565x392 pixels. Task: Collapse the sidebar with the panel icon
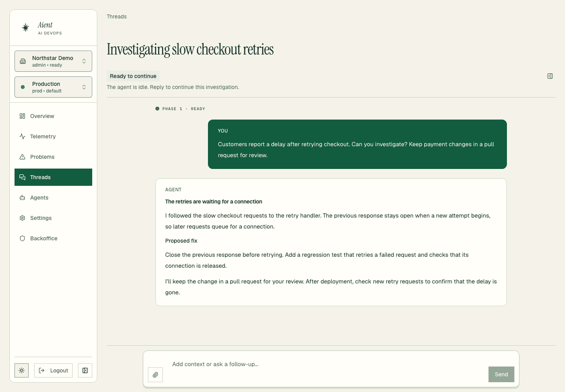pyautogui.click(x=85, y=370)
